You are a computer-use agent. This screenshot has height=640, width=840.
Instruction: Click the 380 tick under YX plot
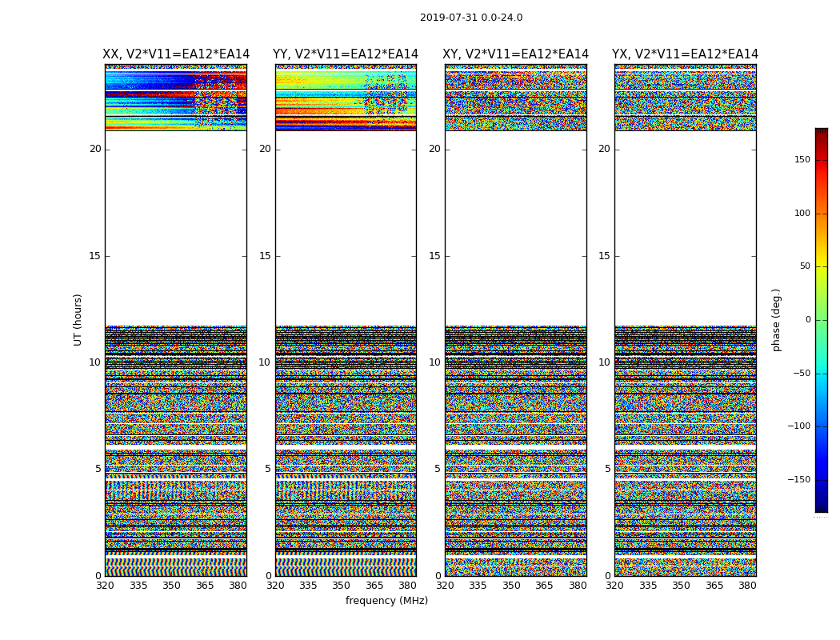[x=747, y=586]
